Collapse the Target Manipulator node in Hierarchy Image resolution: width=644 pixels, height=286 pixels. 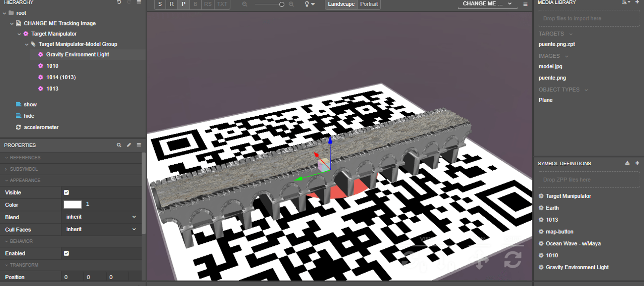point(19,34)
